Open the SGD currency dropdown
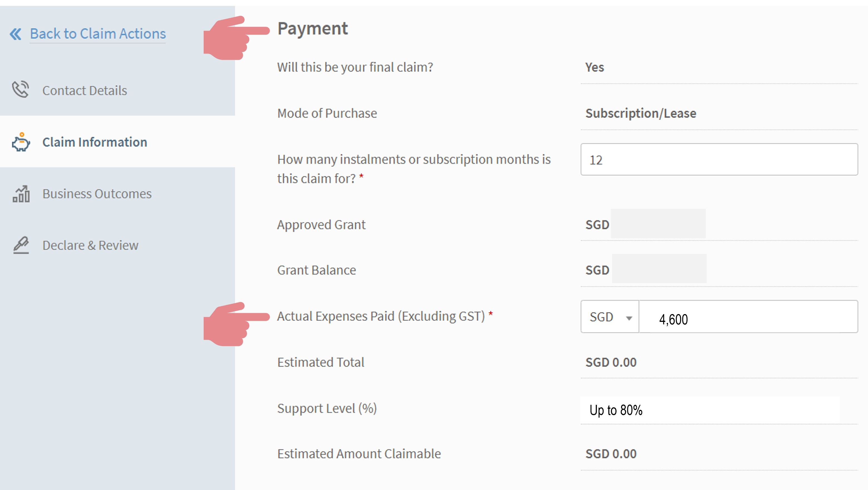 (609, 317)
